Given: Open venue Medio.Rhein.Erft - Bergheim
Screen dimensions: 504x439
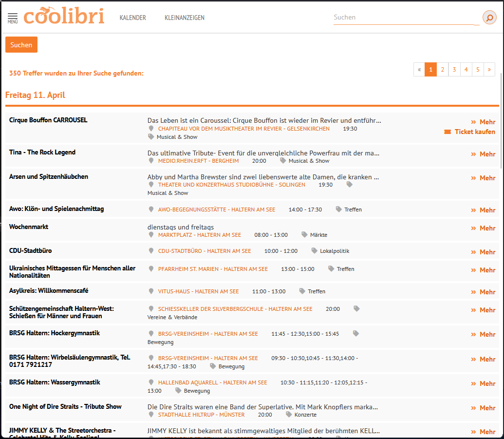Looking at the screenshot, I should point(198,161).
